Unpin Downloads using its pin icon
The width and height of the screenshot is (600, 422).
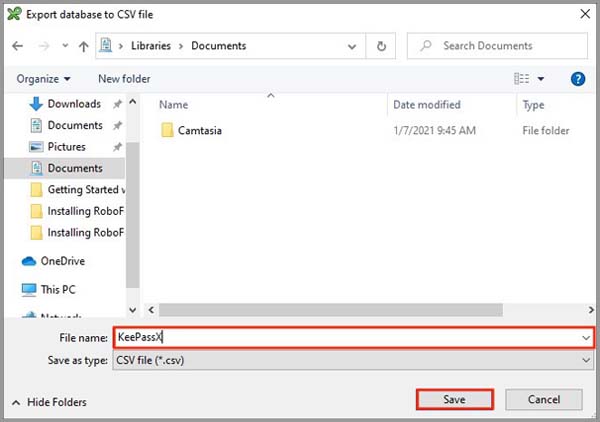[x=117, y=104]
